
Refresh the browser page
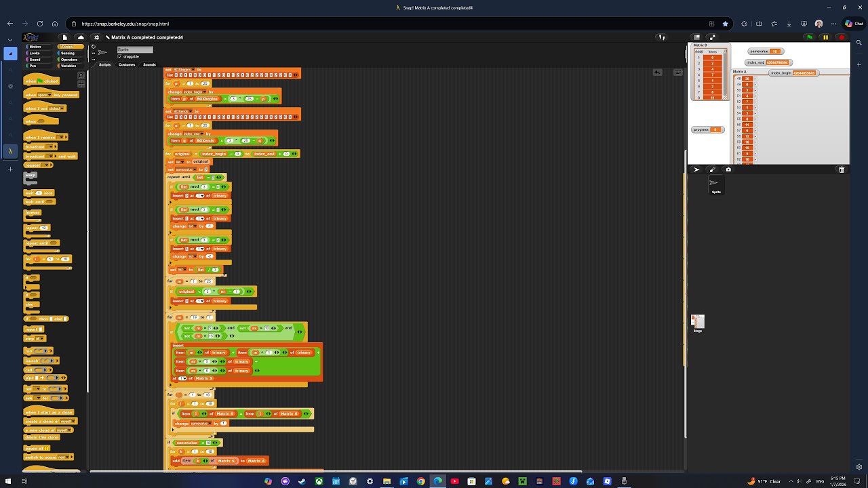click(x=40, y=24)
